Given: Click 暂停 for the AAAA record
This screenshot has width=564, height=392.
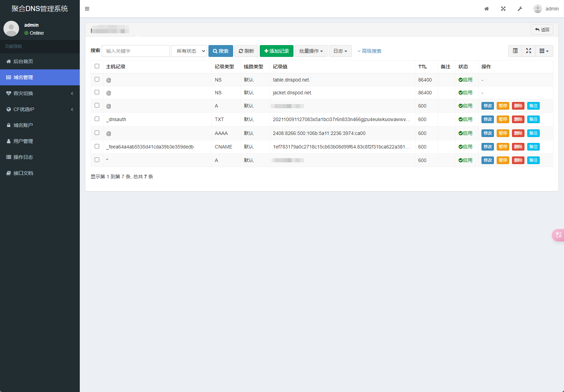Looking at the screenshot, I should coord(503,133).
